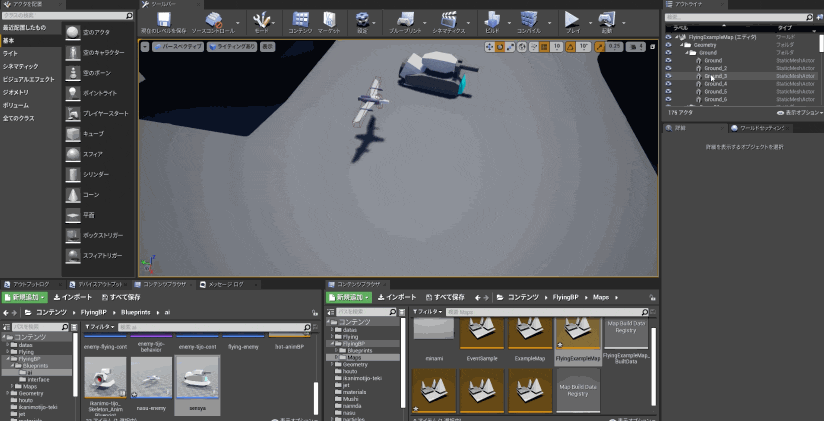Toggle rotation snapping in viewport toolbar
824x421 pixels.
[570, 47]
